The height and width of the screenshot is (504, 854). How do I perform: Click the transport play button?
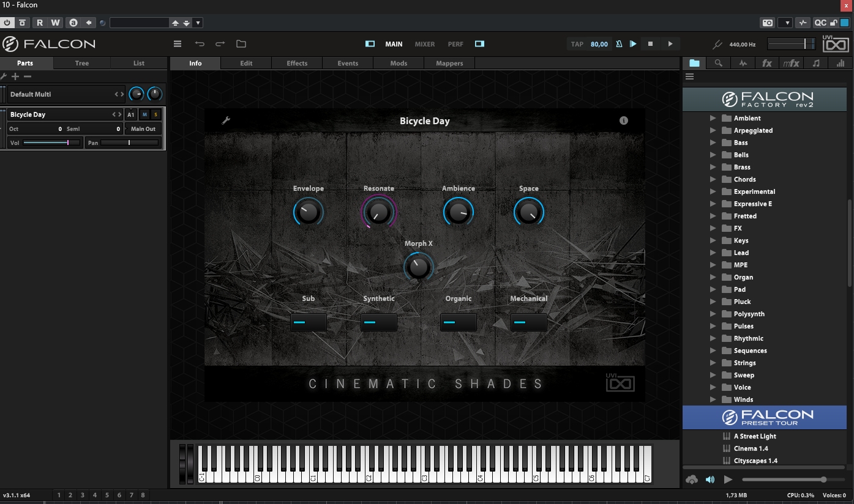670,44
